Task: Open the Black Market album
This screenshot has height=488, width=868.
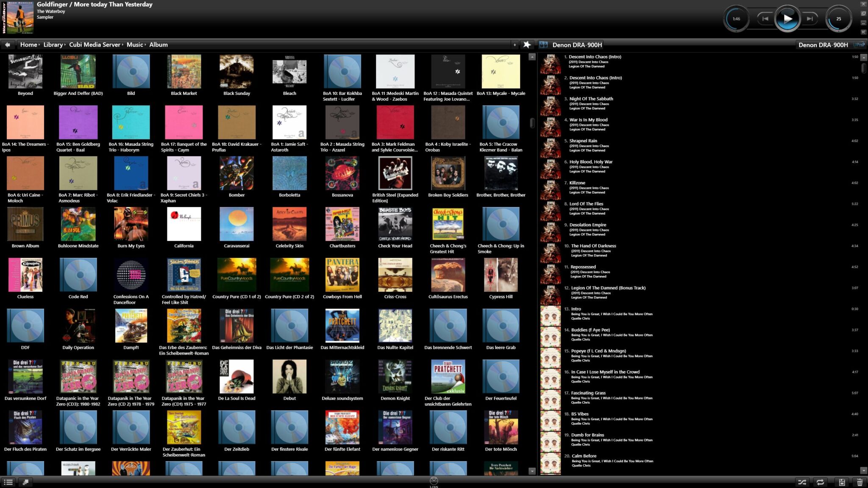Action: [x=184, y=75]
